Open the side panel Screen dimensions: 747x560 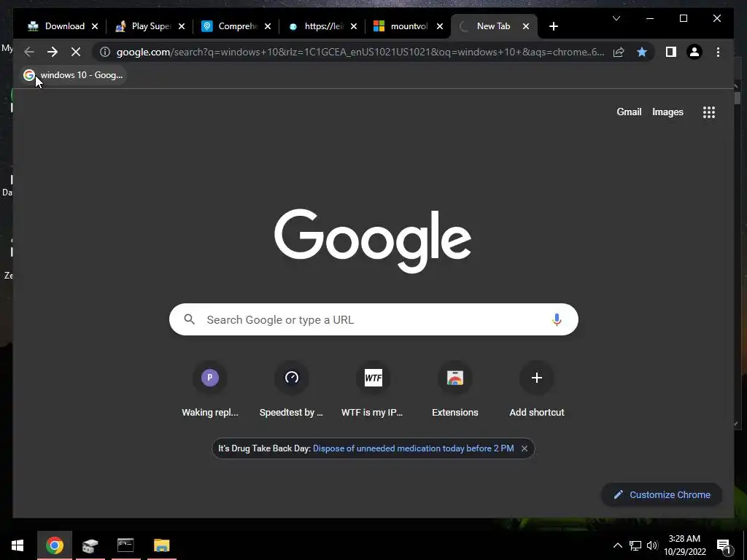(671, 52)
